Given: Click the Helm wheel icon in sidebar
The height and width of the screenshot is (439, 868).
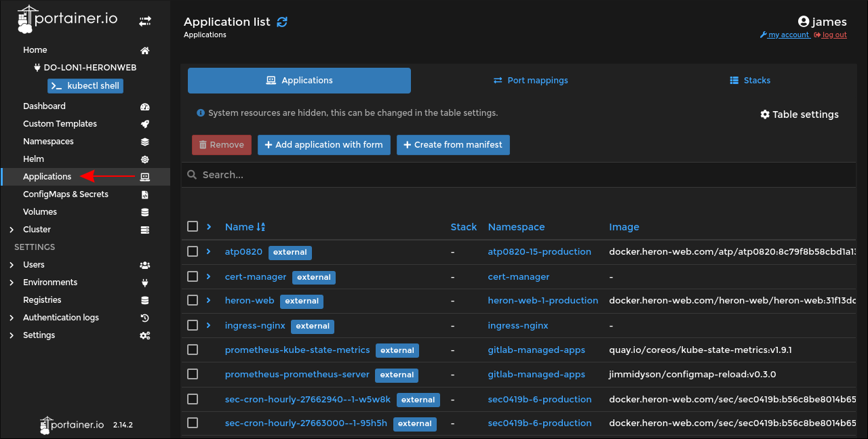Looking at the screenshot, I should 144,159.
